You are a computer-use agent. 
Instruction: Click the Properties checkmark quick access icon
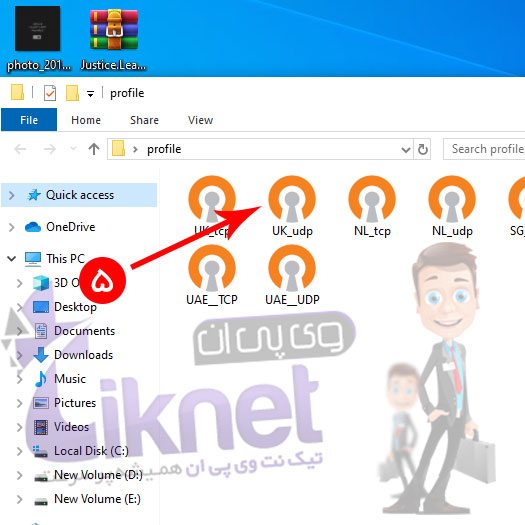point(50,93)
